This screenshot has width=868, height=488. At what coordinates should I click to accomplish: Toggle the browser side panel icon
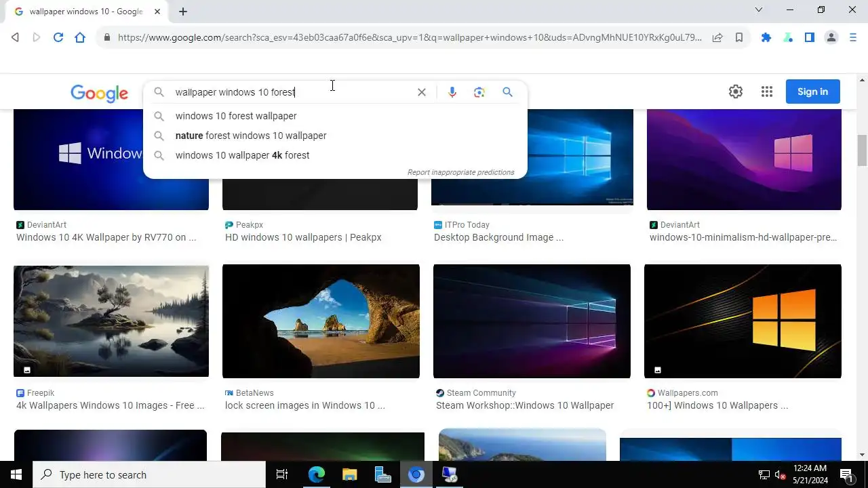click(x=810, y=38)
